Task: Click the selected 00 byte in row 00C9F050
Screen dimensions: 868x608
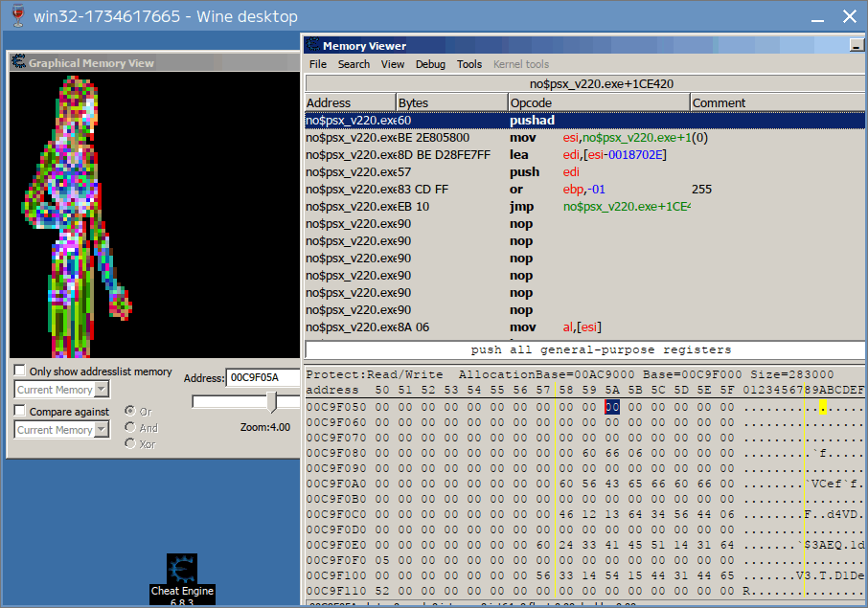Action: click(611, 407)
